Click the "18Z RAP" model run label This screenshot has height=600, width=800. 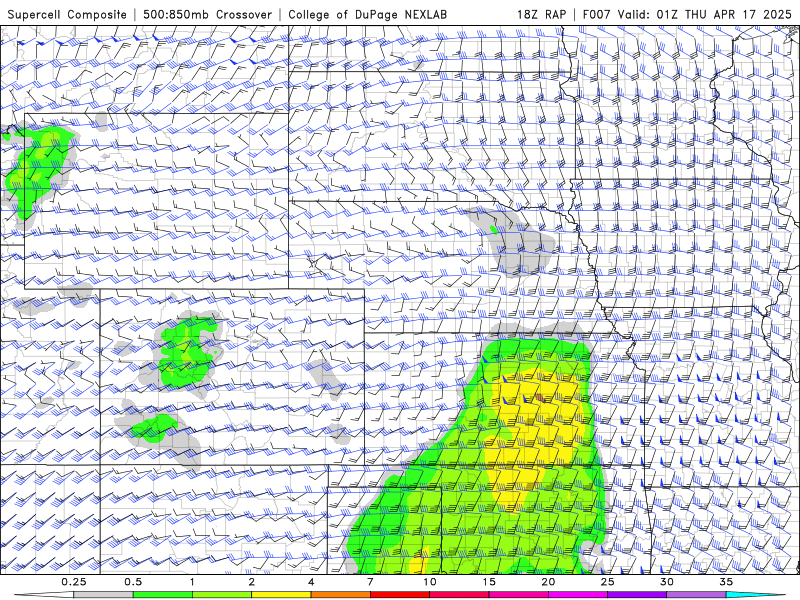tap(541, 15)
